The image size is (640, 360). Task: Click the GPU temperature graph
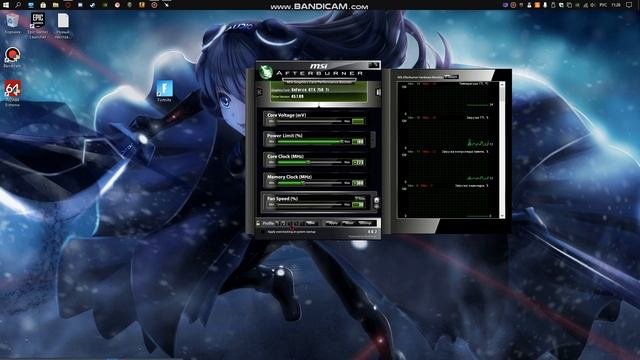click(449, 100)
